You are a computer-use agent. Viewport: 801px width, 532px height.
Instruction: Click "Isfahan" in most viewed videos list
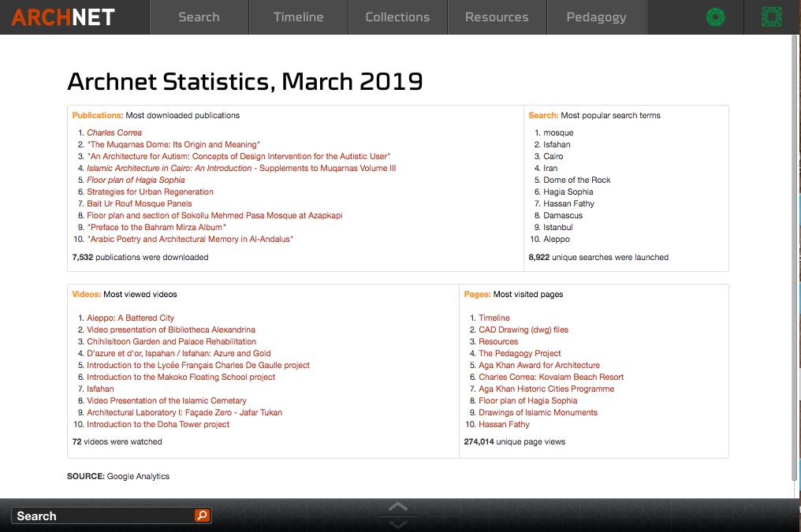click(100, 389)
